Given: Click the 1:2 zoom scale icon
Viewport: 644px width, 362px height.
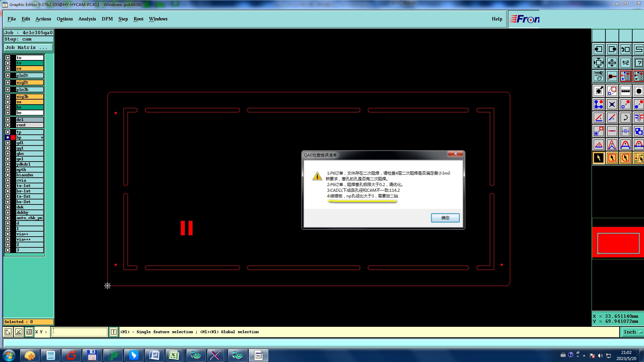Looking at the screenshot, I should point(625,63).
